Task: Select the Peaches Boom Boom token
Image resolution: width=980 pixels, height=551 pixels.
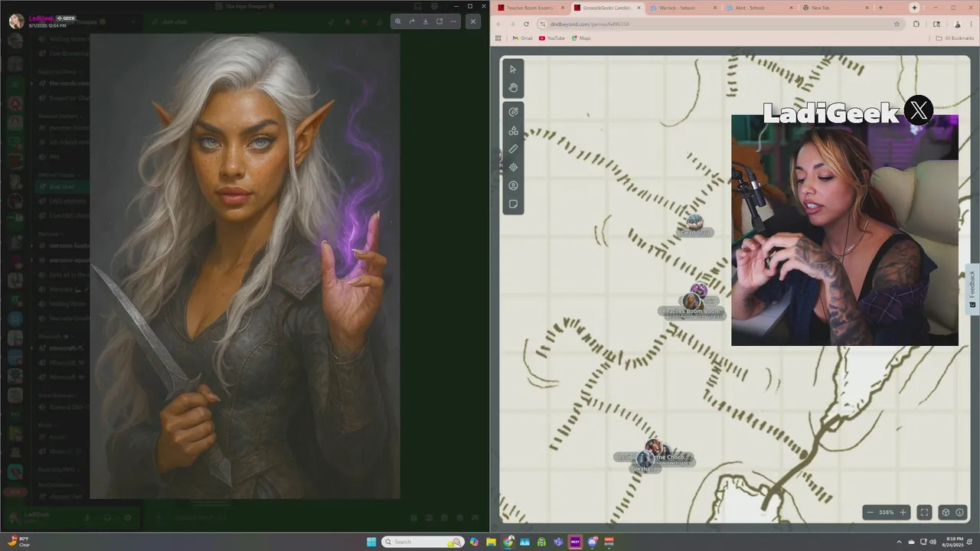Action: tap(692, 302)
